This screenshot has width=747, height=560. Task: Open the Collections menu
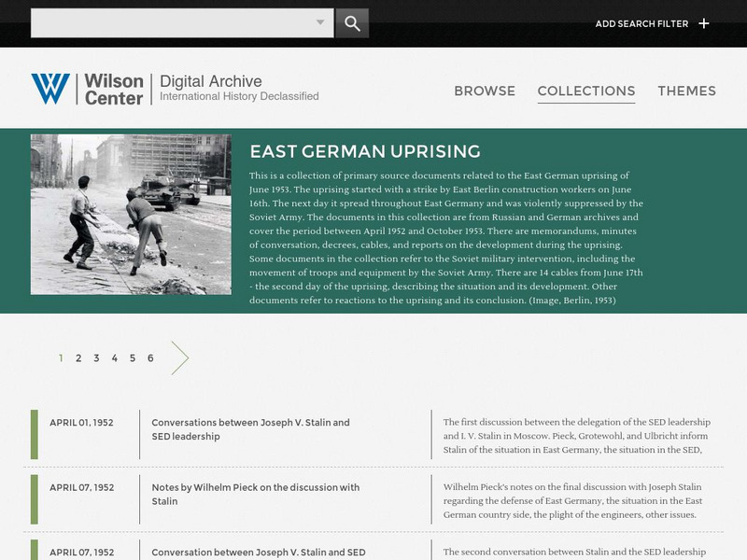[x=586, y=91]
